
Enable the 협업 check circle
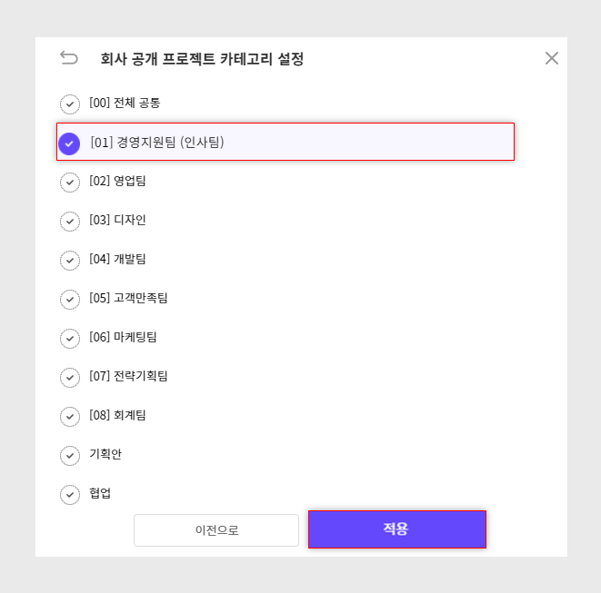(70, 494)
